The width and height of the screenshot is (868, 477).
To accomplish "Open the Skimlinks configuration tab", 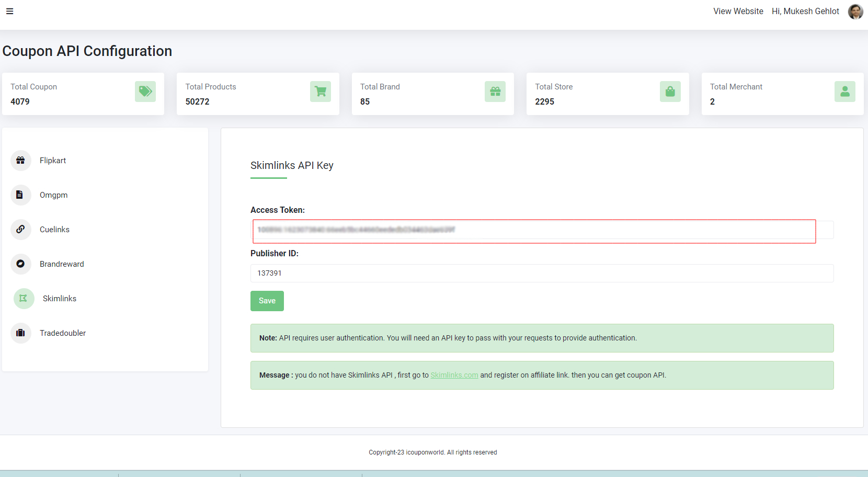I will tap(59, 299).
